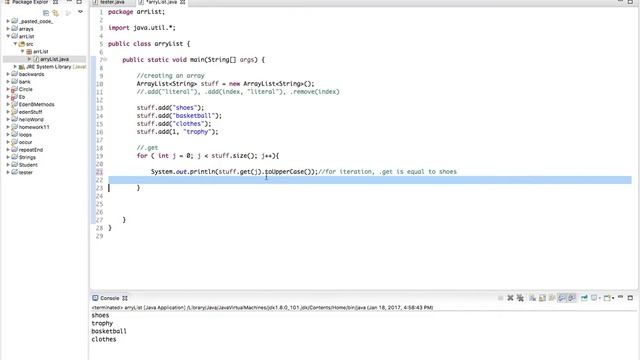
Task: Select the repeatEnd project
Action: point(31,150)
